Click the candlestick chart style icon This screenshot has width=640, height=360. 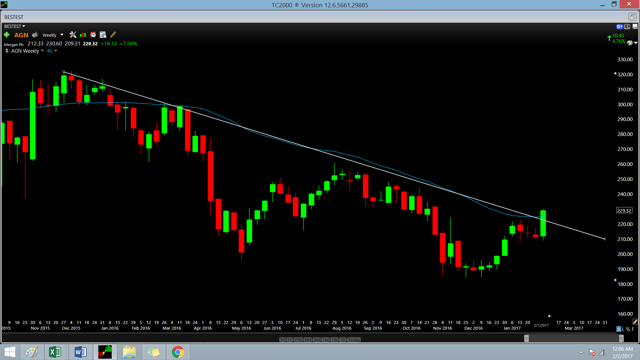83,35
